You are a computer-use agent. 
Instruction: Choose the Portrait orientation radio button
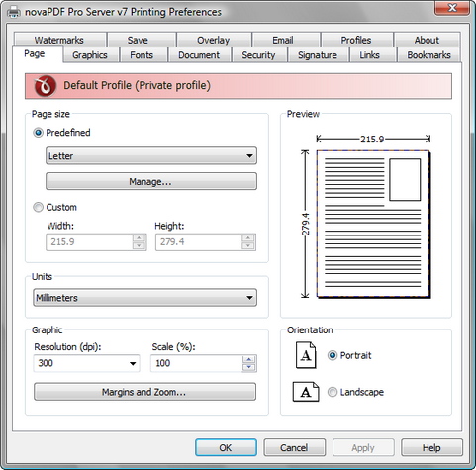333,355
